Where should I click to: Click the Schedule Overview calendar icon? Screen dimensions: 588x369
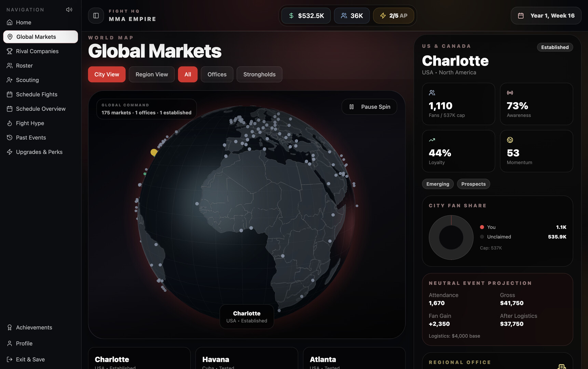coord(10,109)
